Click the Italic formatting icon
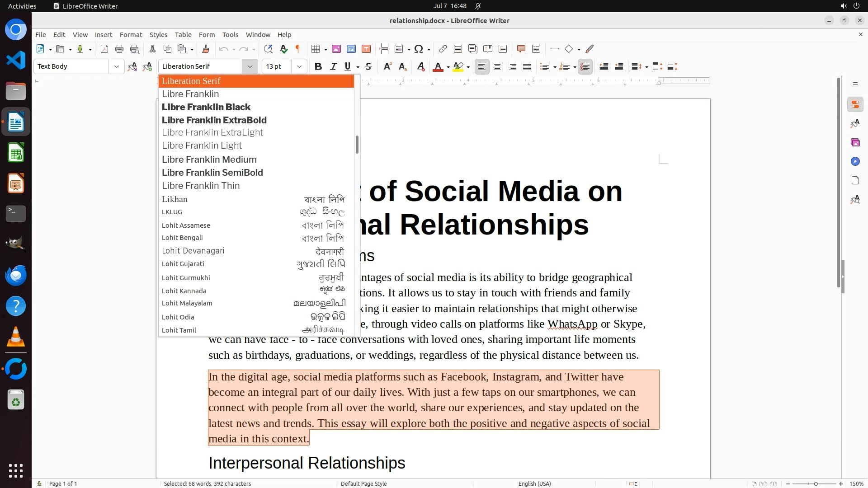The height and width of the screenshot is (488, 868). tap(333, 66)
